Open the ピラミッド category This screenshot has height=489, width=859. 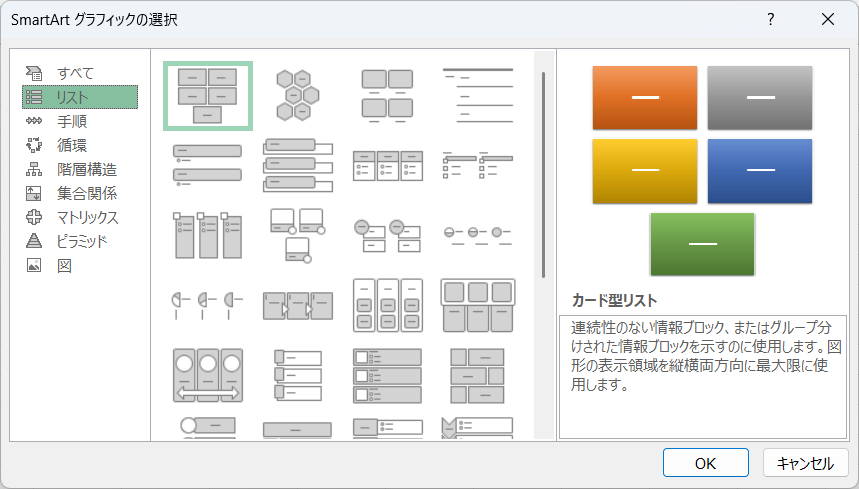click(x=82, y=241)
